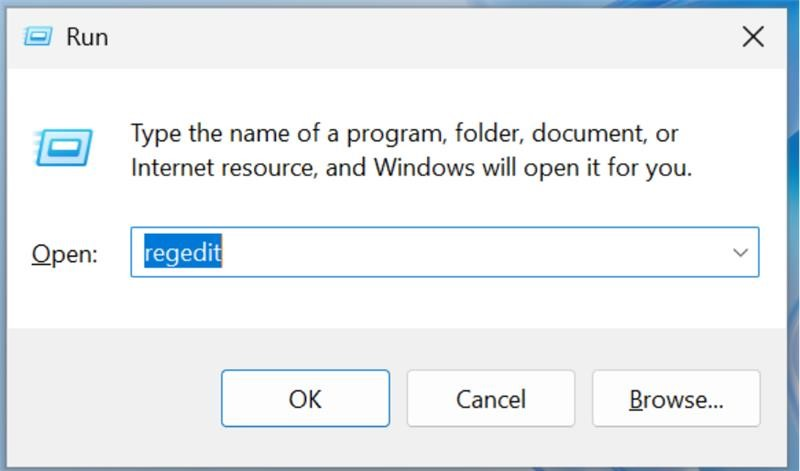The width and height of the screenshot is (800, 471).
Task: Confirm regedit with the OK button
Action: pos(305,398)
